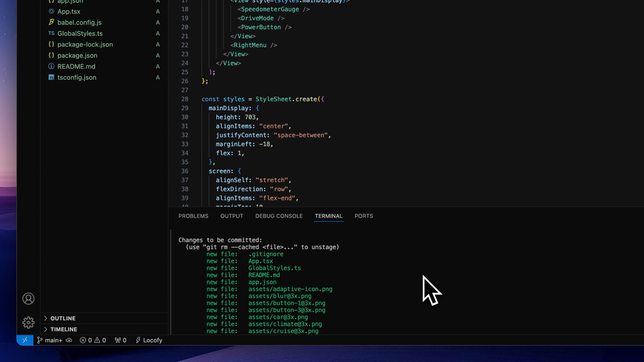This screenshot has height=362, width=644.
Task: Click the terminal panel scrollbar
Action: 171,282
